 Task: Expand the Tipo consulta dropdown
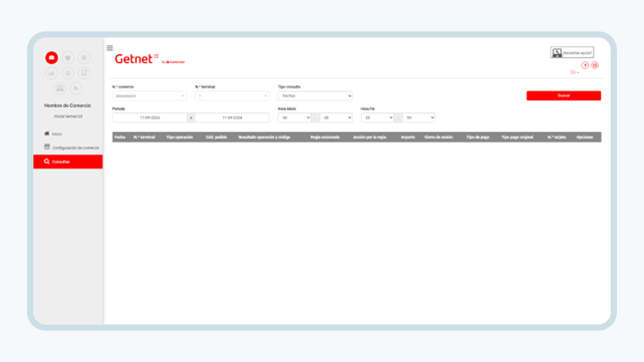pos(315,96)
